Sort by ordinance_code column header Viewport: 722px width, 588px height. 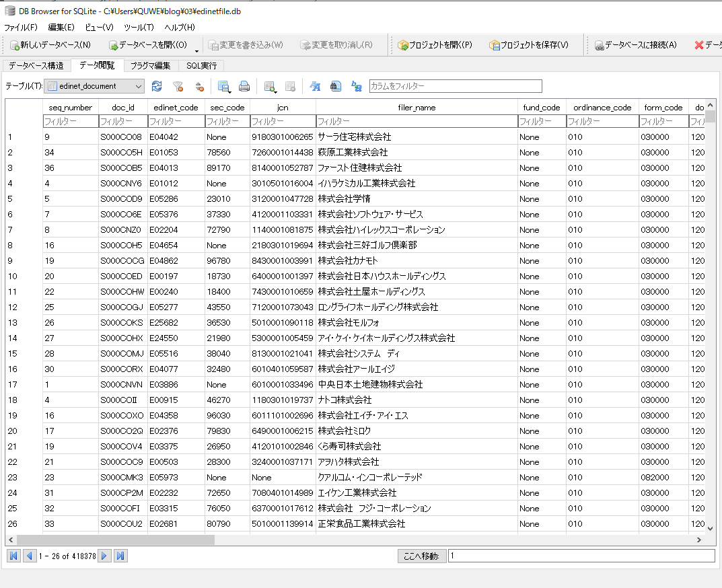(602, 107)
